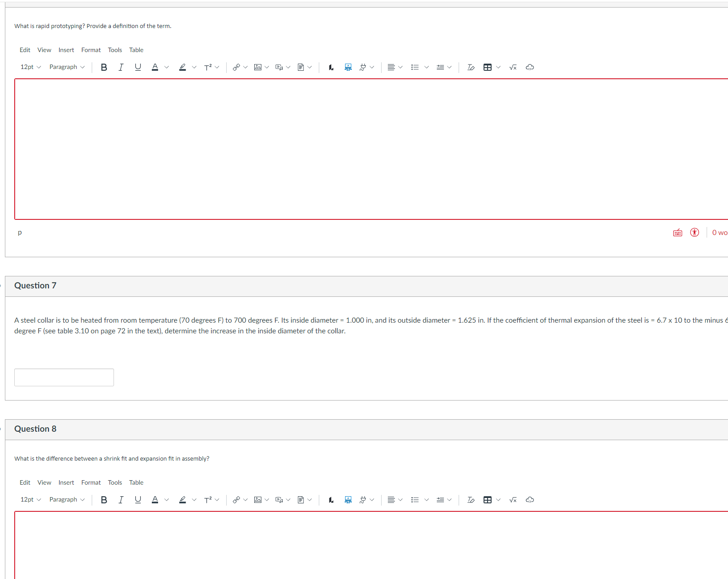Click the document icon in the rapid prototyping toolbar
The width and height of the screenshot is (728, 579).
coord(301,67)
